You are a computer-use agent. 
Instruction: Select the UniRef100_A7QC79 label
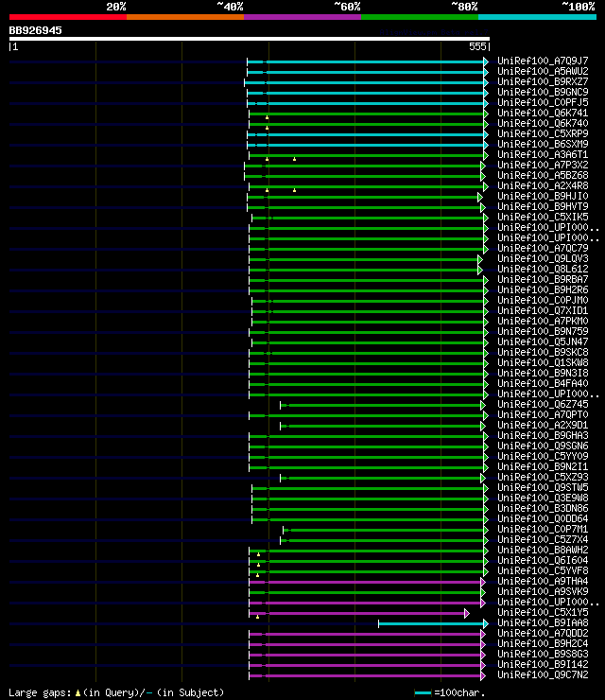coord(543,248)
